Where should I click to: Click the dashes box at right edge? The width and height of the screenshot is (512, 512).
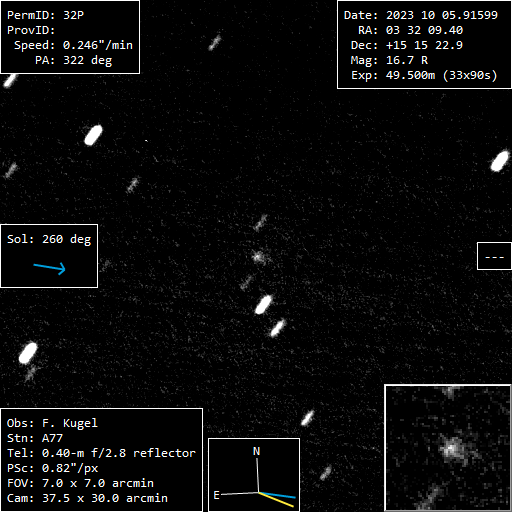(x=494, y=256)
